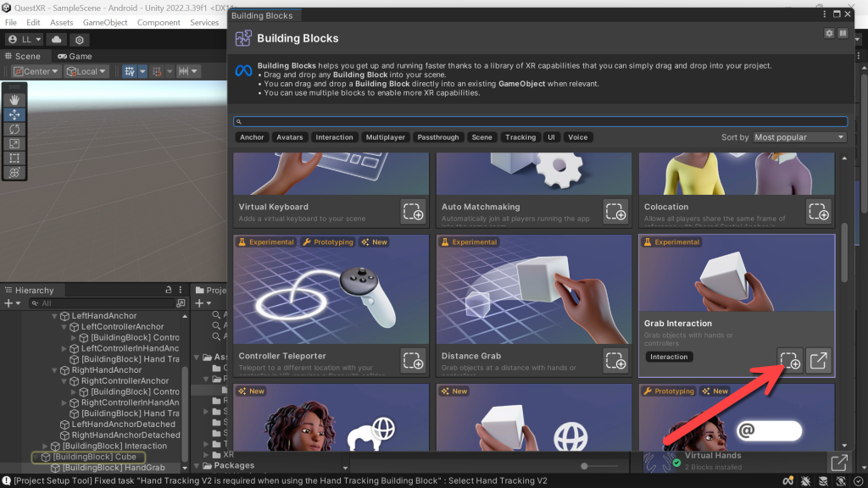Screen dimensions: 868x488
Task: Toggle the Passthrough filter tag
Action: click(438, 137)
